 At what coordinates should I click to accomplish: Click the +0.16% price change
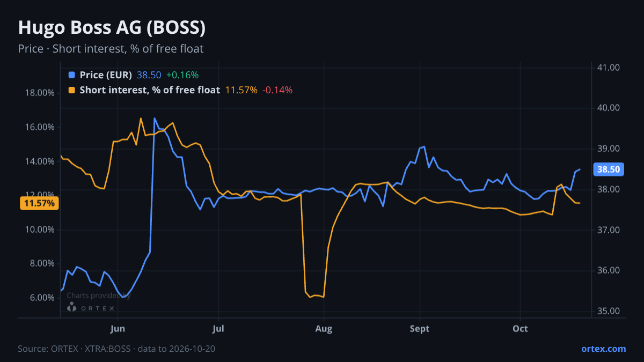[182, 75]
